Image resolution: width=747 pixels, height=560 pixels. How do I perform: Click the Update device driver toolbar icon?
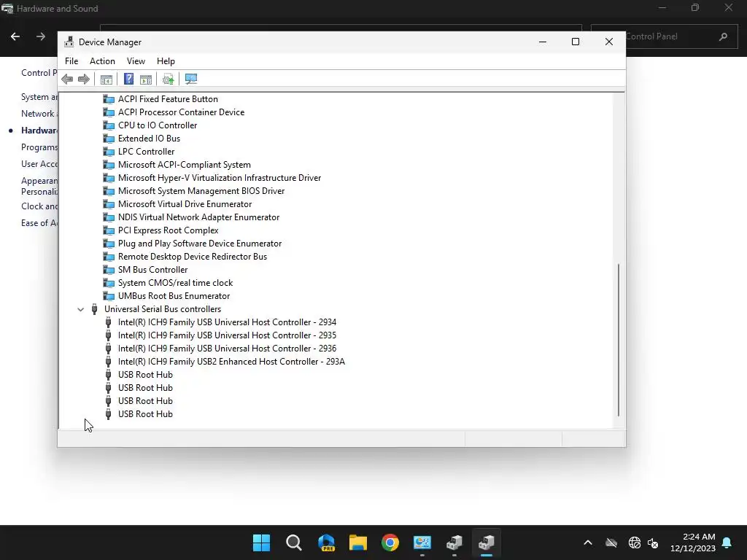tap(169, 79)
